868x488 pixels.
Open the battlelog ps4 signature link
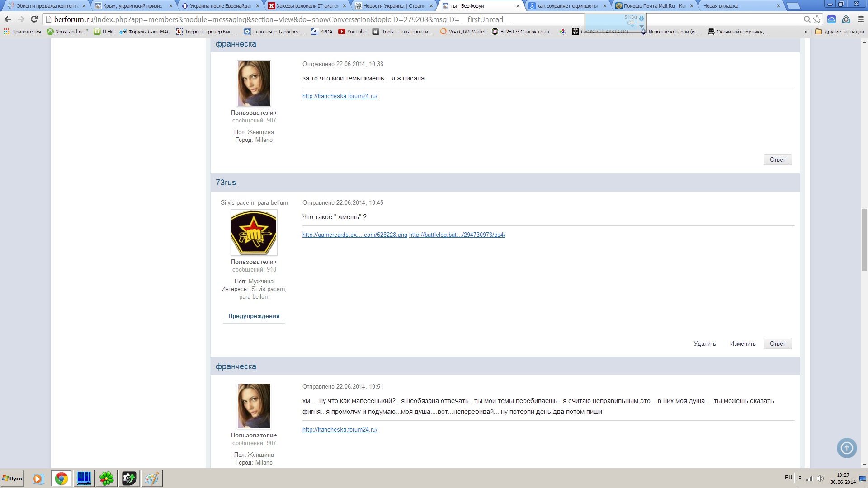click(457, 235)
